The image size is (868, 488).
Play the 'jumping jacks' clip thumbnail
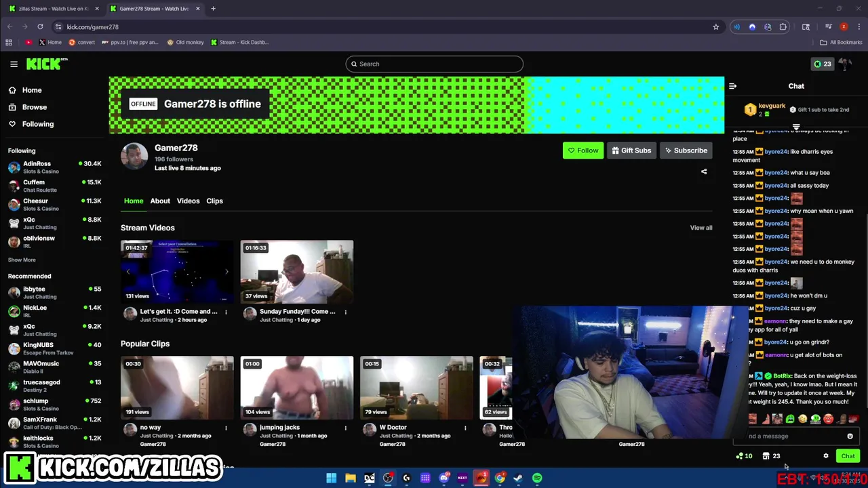(296, 388)
